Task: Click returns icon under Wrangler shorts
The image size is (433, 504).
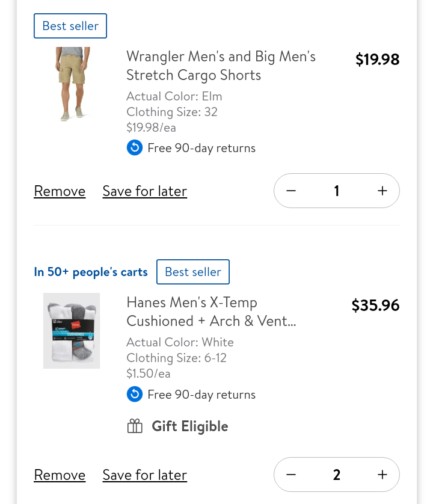Action: click(x=135, y=148)
